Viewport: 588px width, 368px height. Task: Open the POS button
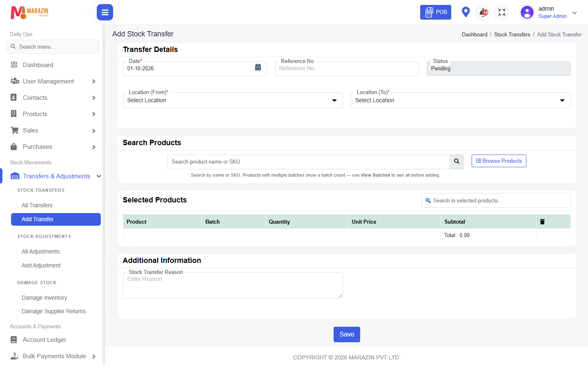click(436, 12)
